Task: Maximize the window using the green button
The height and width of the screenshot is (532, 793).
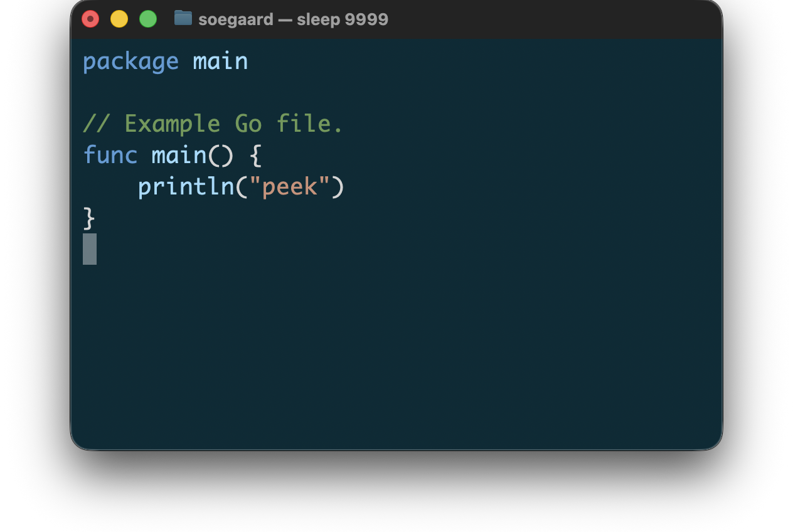Action: pos(148,19)
